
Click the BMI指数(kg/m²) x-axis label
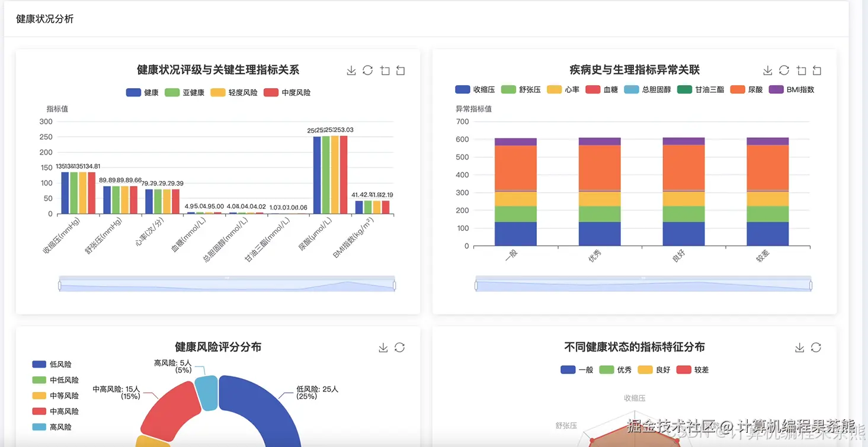point(355,237)
